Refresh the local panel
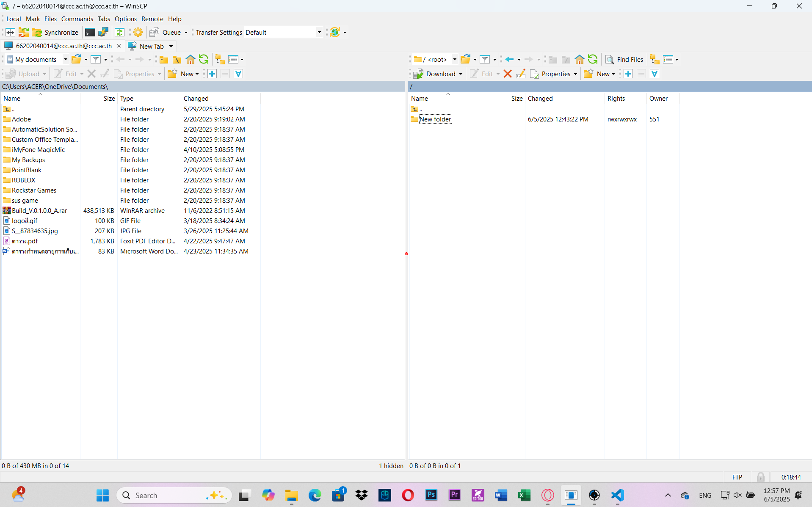 tap(204, 59)
